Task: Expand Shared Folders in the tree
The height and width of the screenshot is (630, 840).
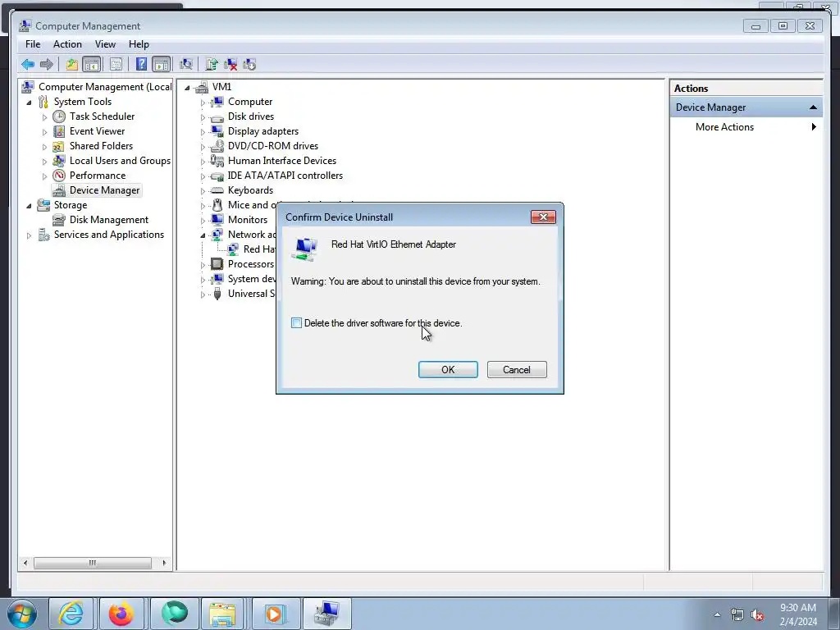Action: click(44, 146)
